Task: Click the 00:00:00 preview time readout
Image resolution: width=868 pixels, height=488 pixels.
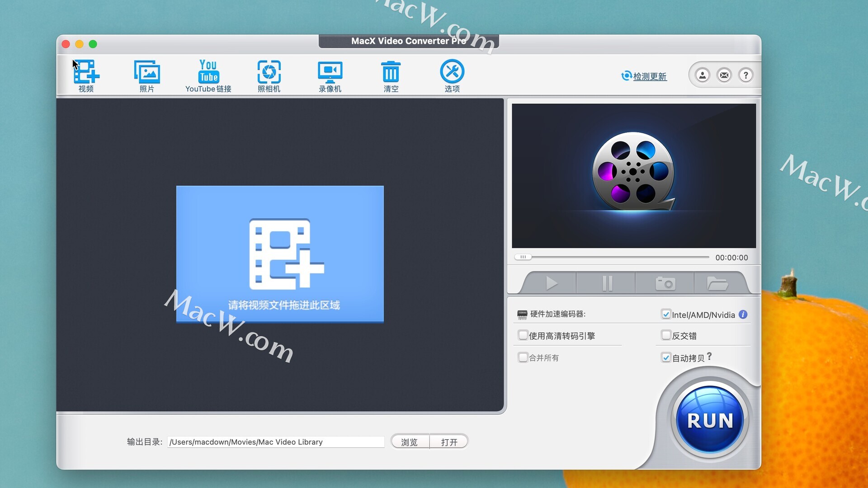Action: (731, 258)
